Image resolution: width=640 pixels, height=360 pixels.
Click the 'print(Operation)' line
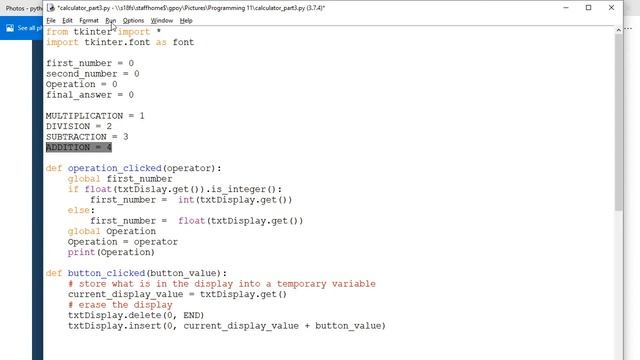pyautogui.click(x=111, y=252)
